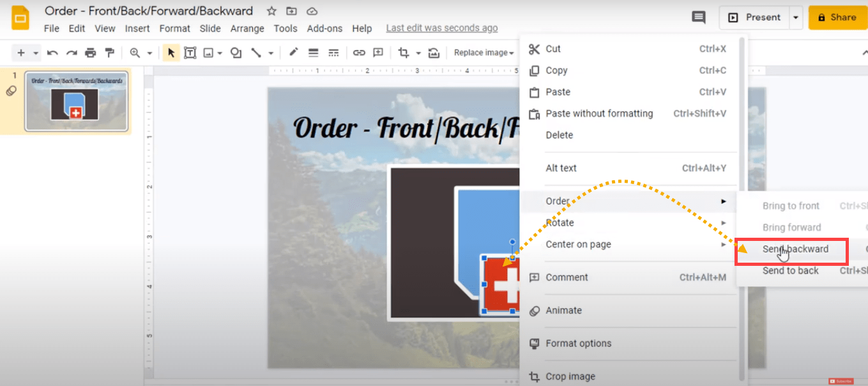Choose Crop image from context menu
Viewport: 868px width, 386px height.
click(x=630, y=376)
